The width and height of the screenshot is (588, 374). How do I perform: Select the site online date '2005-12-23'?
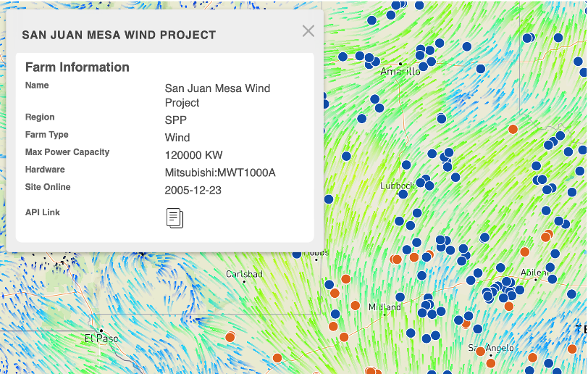(x=193, y=191)
